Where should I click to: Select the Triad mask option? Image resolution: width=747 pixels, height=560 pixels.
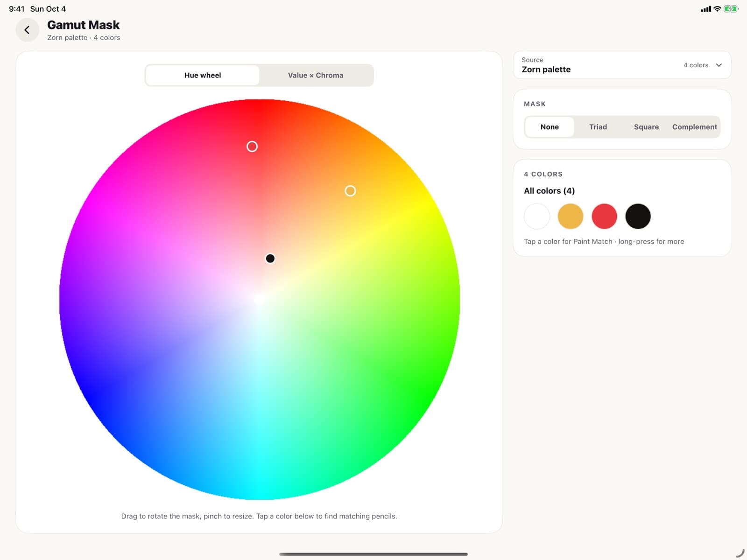(598, 127)
